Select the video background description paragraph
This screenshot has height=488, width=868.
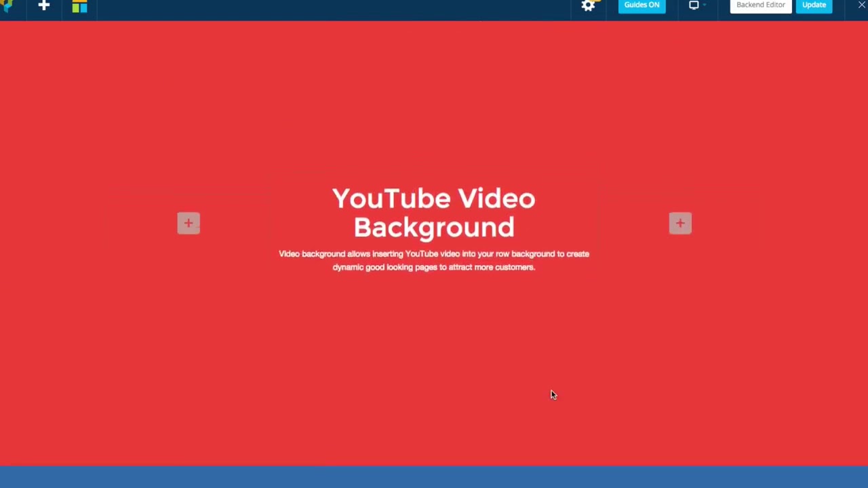coord(434,260)
